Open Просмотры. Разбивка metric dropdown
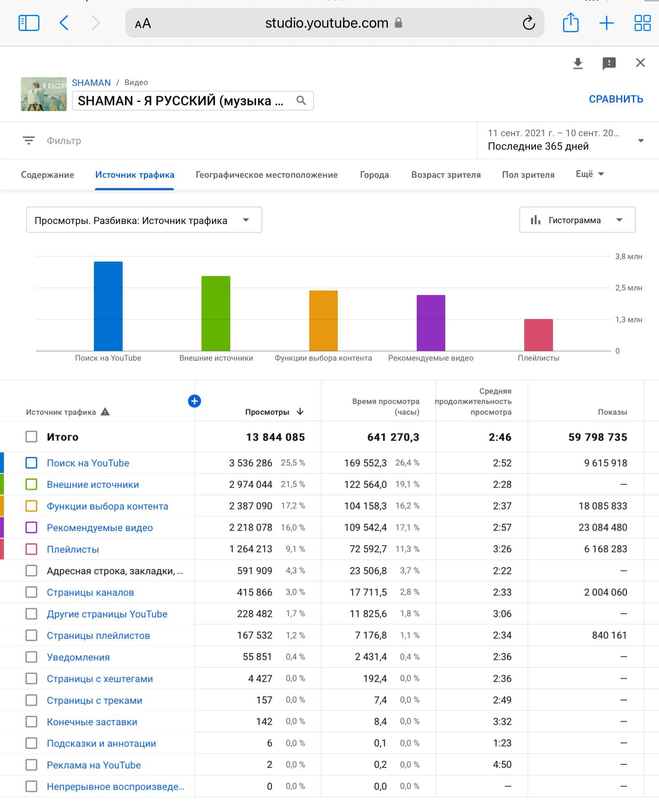The width and height of the screenshot is (659, 812). click(144, 220)
